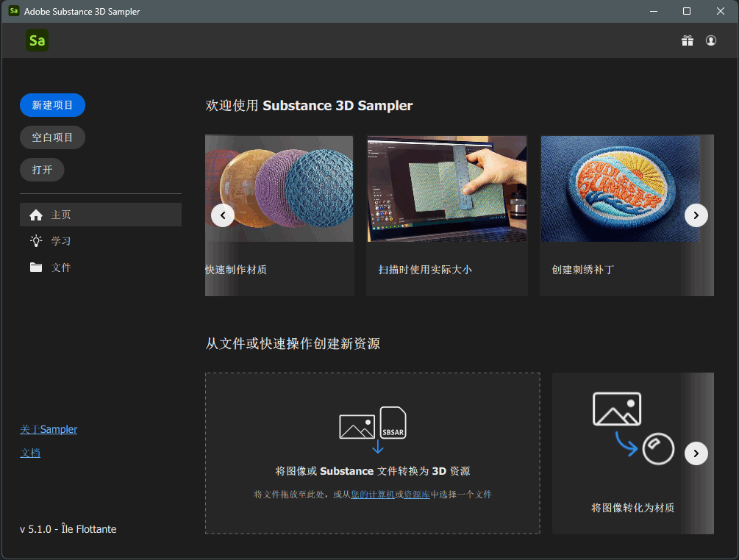
Task: Click the Substance Sampler Sa logo icon
Action: coord(37,40)
